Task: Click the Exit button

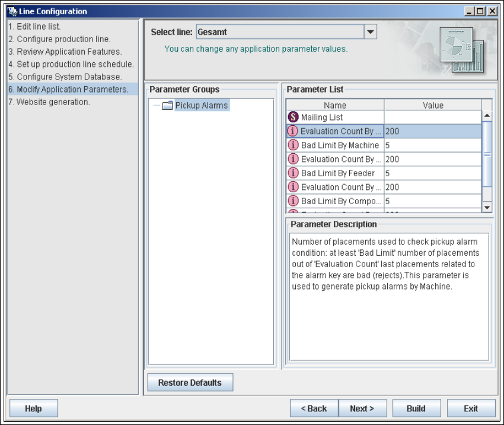Action: tap(471, 408)
